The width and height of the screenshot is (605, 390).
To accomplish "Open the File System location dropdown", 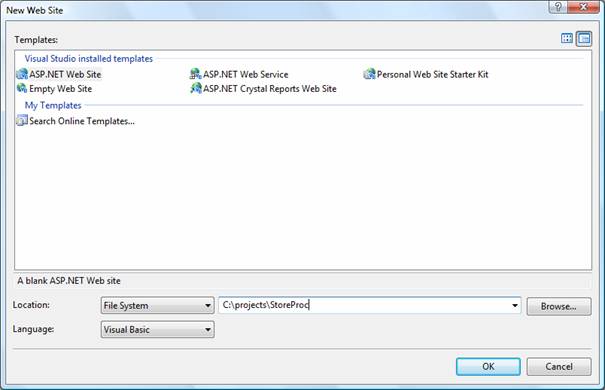I will pyautogui.click(x=157, y=306).
